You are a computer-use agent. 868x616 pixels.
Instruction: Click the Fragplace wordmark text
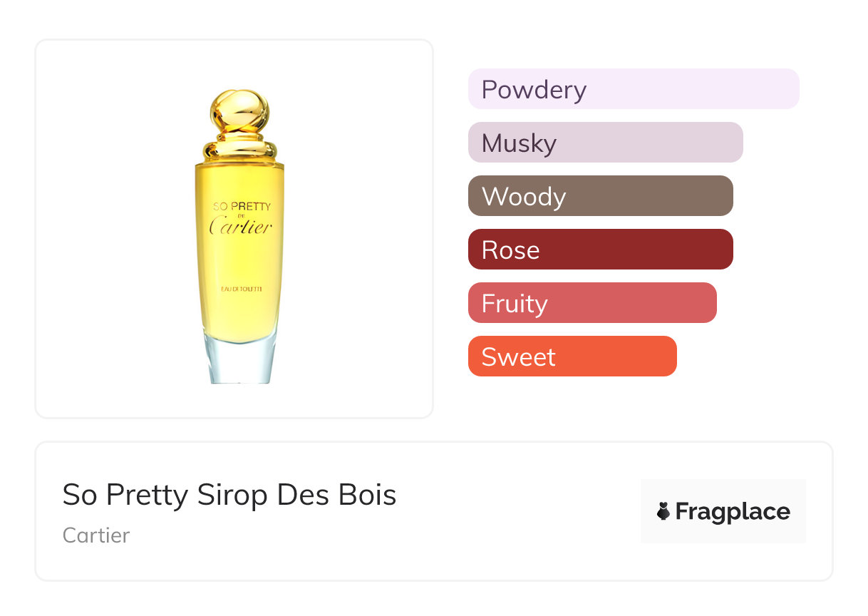tap(733, 511)
